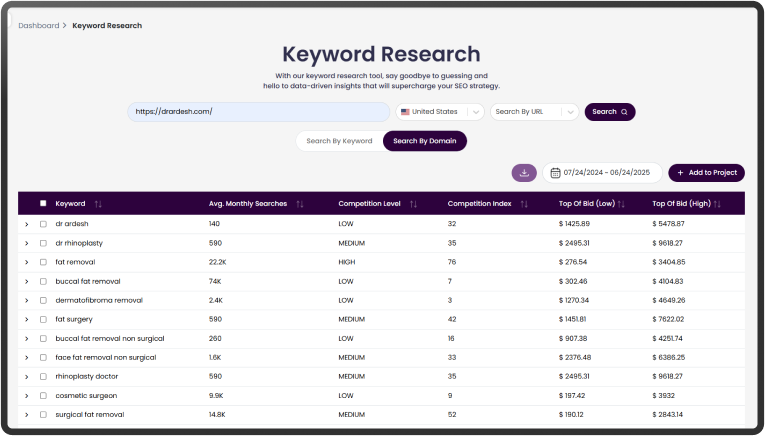Check the box for cosmetic surgeon
765x436 pixels.
click(43, 396)
